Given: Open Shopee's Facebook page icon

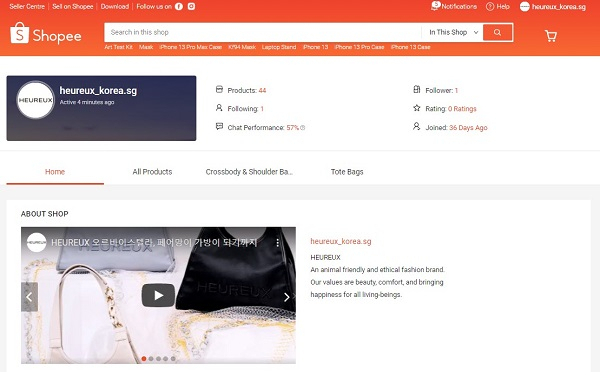Looking at the screenshot, I should pyautogui.click(x=179, y=7).
